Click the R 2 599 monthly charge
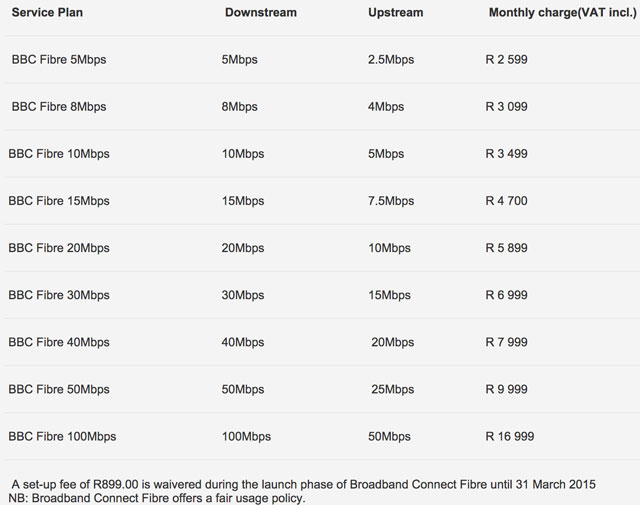This screenshot has height=505, width=640. point(506,60)
